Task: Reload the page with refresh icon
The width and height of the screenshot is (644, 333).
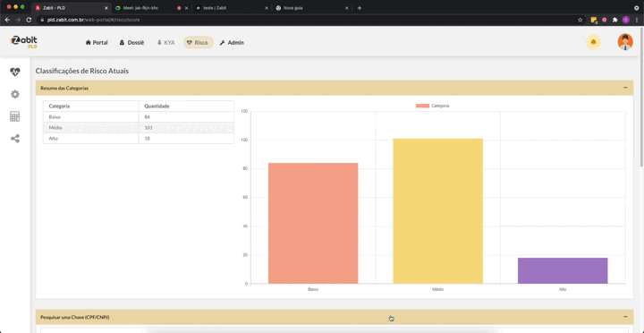Action: (x=29, y=20)
